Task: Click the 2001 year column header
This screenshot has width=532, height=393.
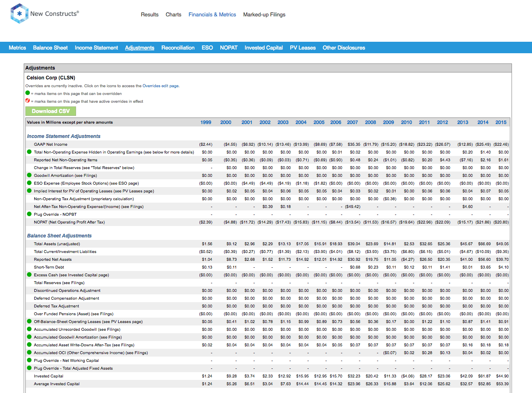Action: (247, 122)
